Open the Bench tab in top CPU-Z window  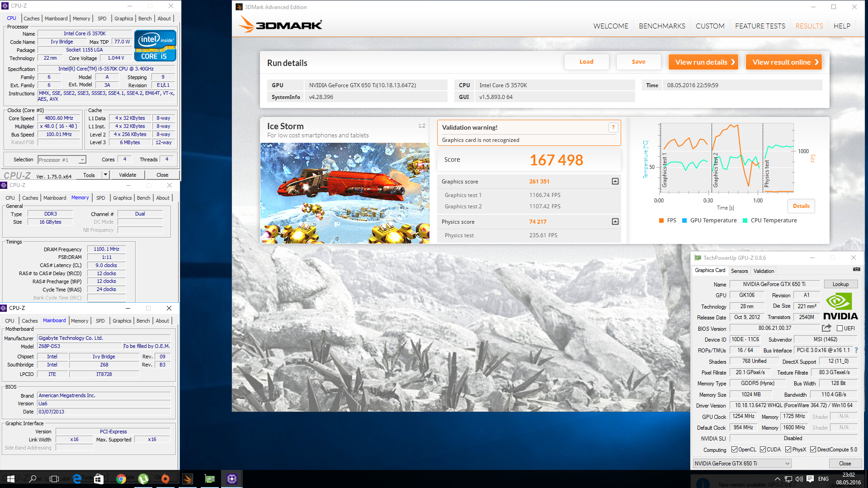[145, 19]
